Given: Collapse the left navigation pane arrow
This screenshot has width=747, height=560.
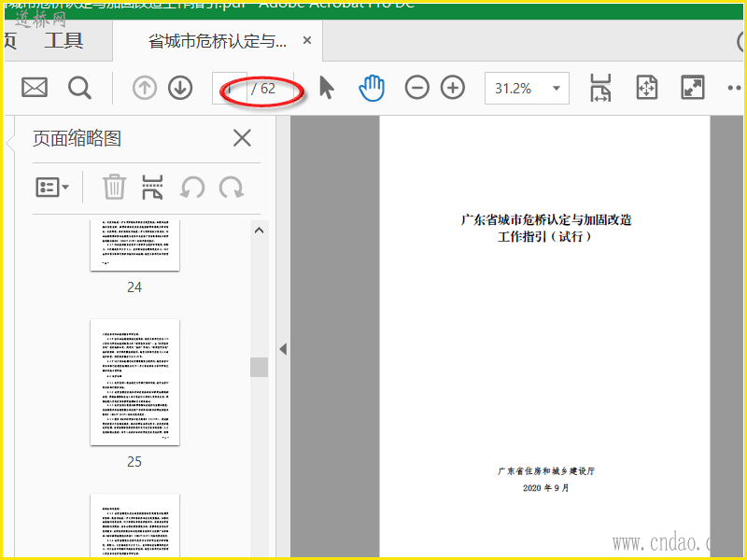Looking at the screenshot, I should (x=283, y=349).
